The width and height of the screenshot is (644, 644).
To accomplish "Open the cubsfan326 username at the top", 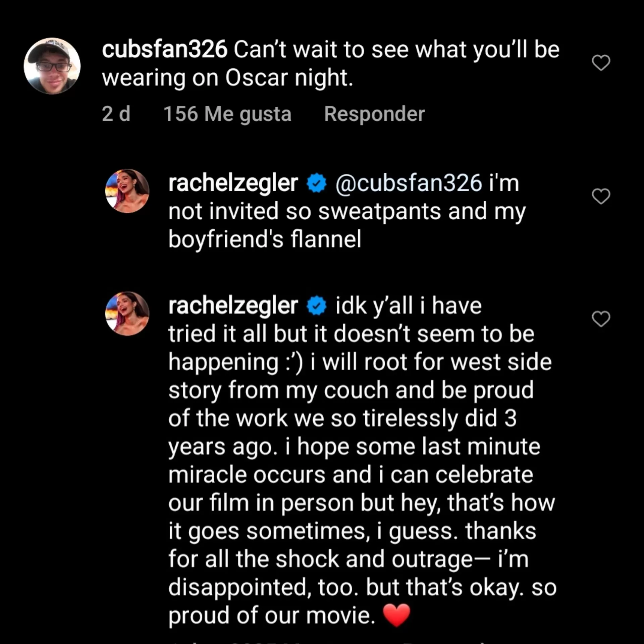I will 164,50.
